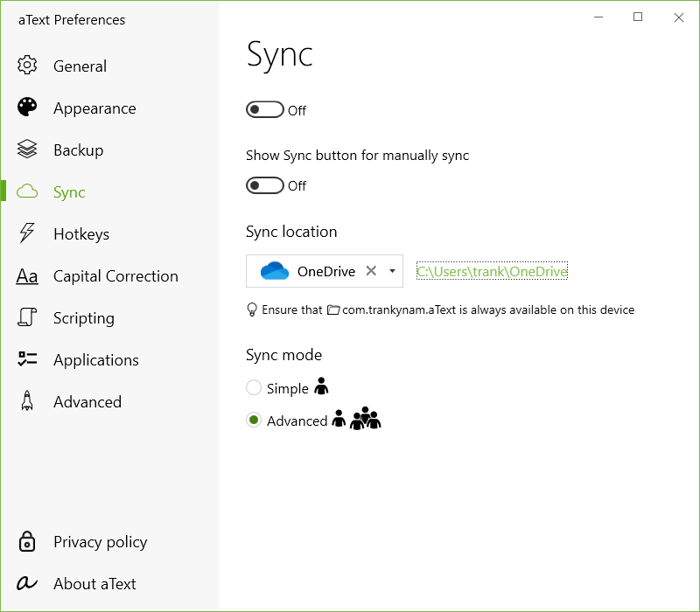
Task: Turn on Show Sync button toggle
Action: pos(265,185)
